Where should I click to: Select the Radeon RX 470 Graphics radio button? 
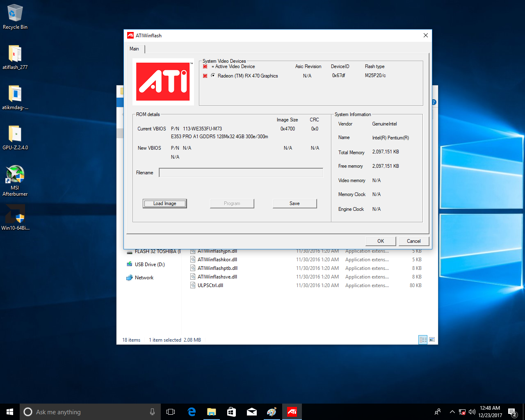213,75
